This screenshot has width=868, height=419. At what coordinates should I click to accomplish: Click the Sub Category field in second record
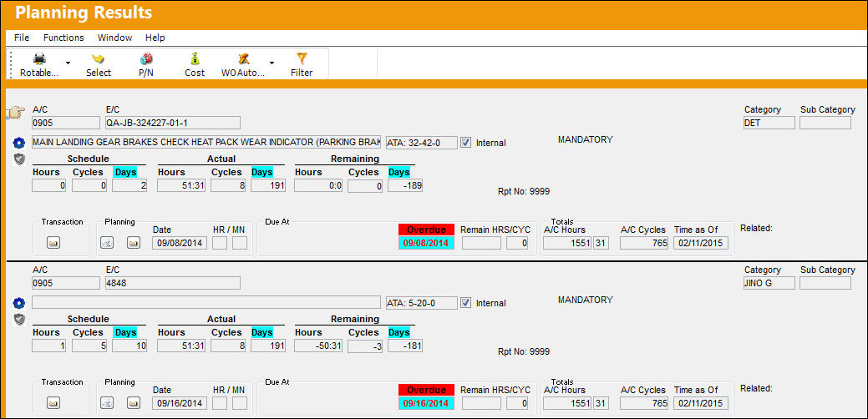pos(825,283)
